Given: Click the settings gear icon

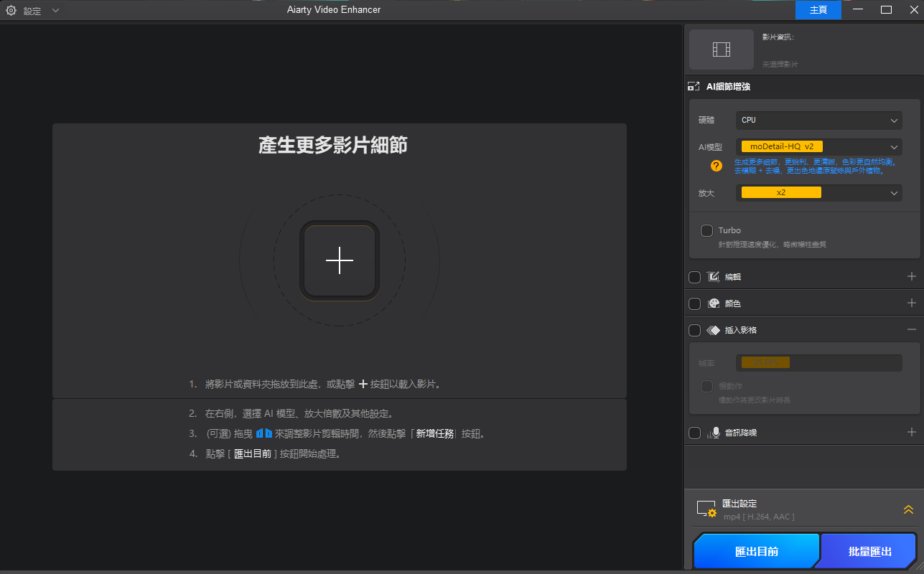Looking at the screenshot, I should pyautogui.click(x=11, y=11).
